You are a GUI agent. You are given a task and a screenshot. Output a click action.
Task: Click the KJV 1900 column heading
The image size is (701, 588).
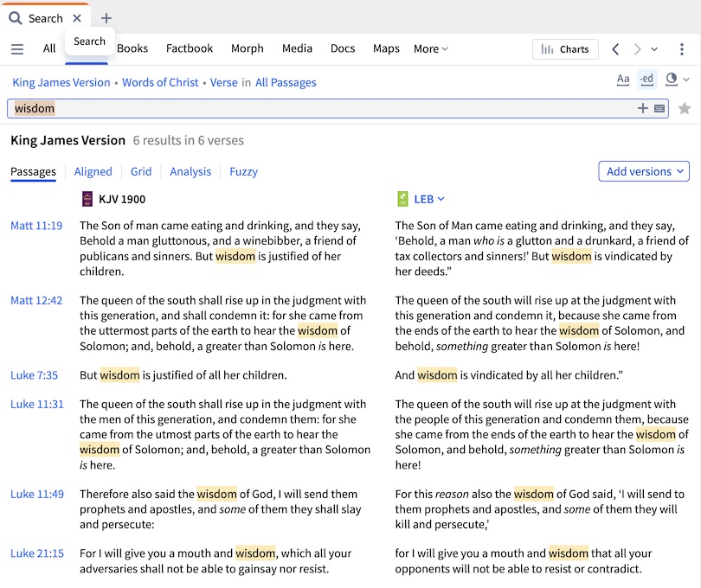point(122,199)
